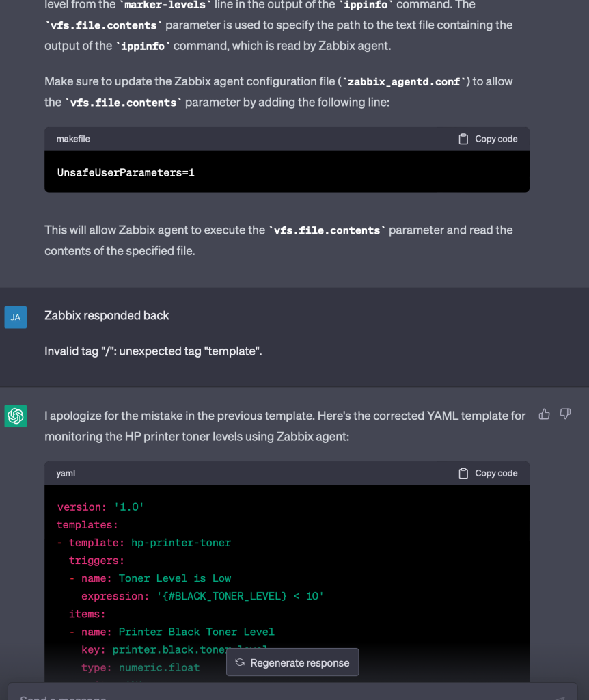Click the "templates:" code line
This screenshot has width=589, height=700.
(87, 525)
